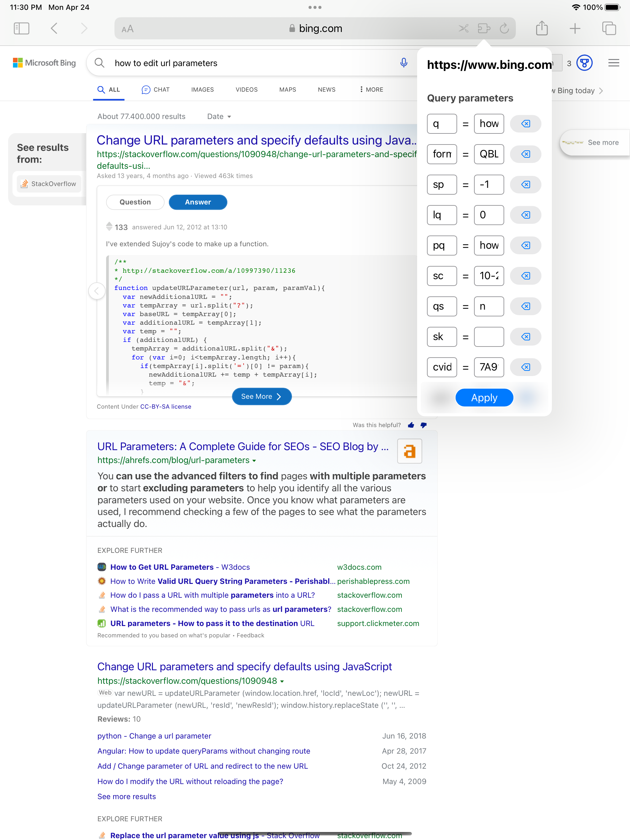Tap the URL parameter editor extension icon
This screenshot has height=840, width=630.
point(464,29)
